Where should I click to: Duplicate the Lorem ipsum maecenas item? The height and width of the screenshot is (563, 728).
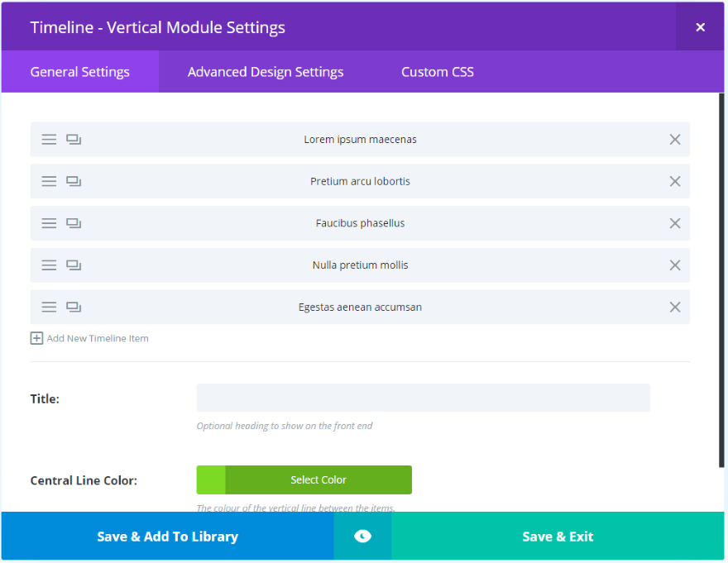click(74, 139)
